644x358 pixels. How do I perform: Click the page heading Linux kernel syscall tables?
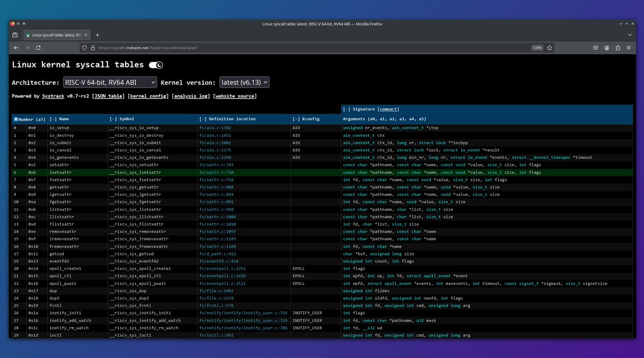pyautogui.click(x=78, y=64)
